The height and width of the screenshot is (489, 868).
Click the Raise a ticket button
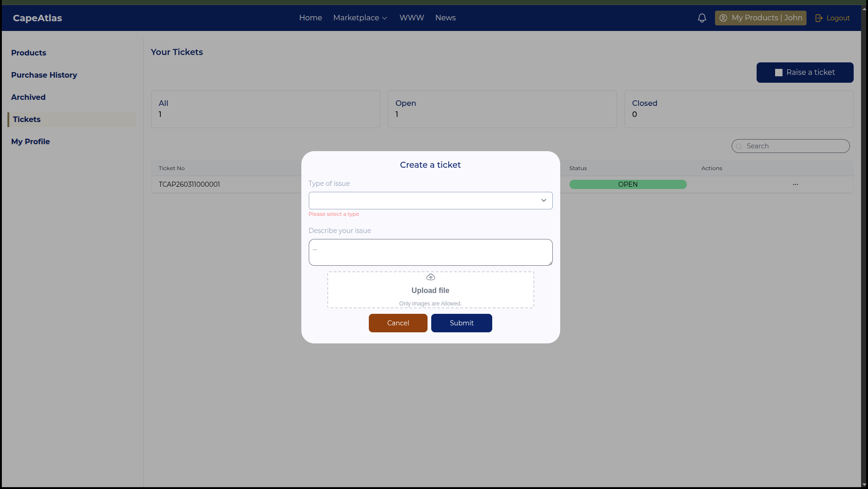click(x=805, y=73)
